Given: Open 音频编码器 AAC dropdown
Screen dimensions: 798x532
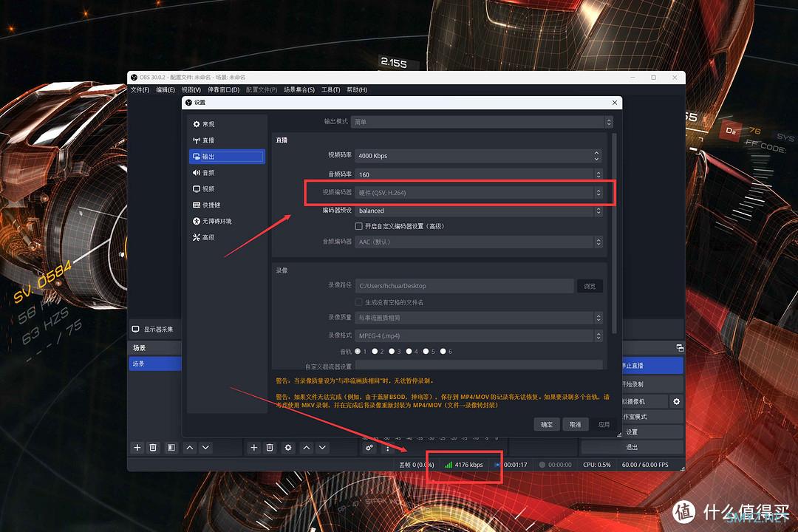Looking at the screenshot, I should [478, 242].
